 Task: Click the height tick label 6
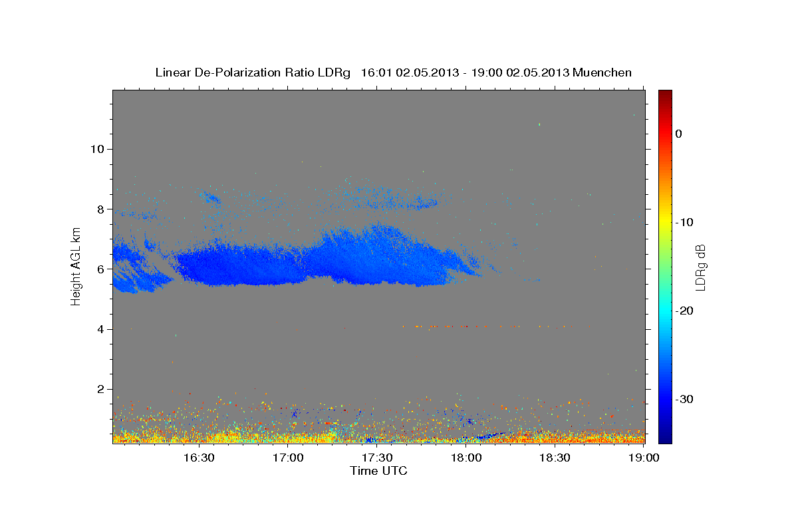(100, 269)
